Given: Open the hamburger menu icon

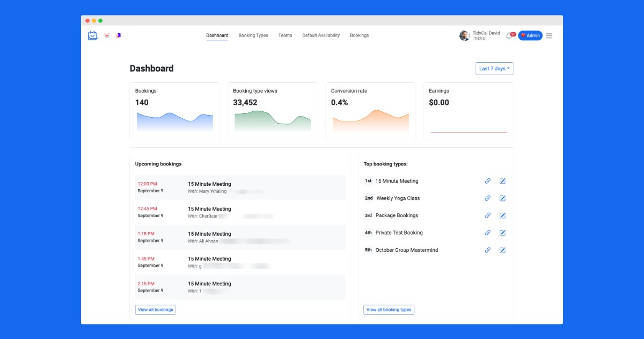Looking at the screenshot, I should (x=549, y=36).
